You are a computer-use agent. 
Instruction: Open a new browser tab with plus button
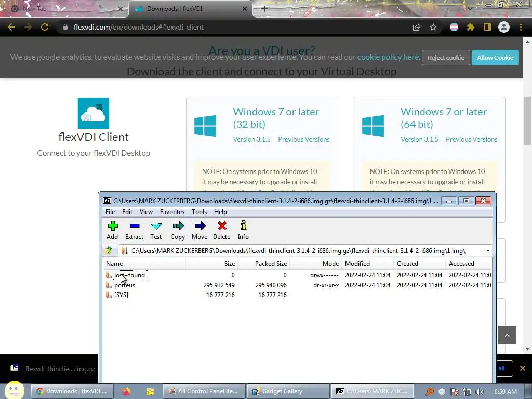[x=264, y=9]
